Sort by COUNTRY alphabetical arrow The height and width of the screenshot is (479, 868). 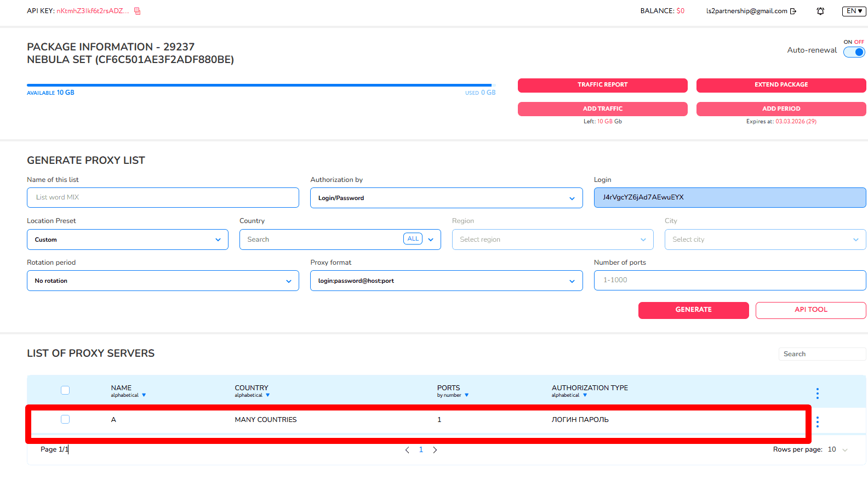click(x=268, y=395)
